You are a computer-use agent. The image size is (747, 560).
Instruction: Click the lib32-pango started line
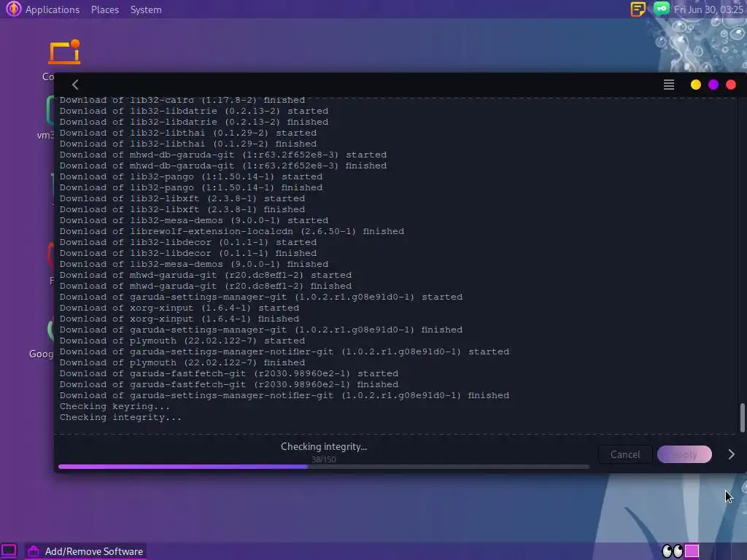point(191,176)
